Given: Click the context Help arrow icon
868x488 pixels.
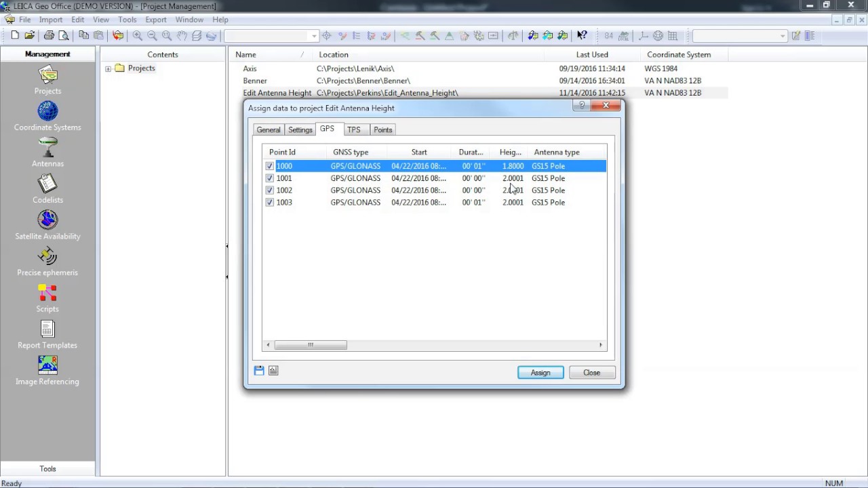Looking at the screenshot, I should [582, 36].
